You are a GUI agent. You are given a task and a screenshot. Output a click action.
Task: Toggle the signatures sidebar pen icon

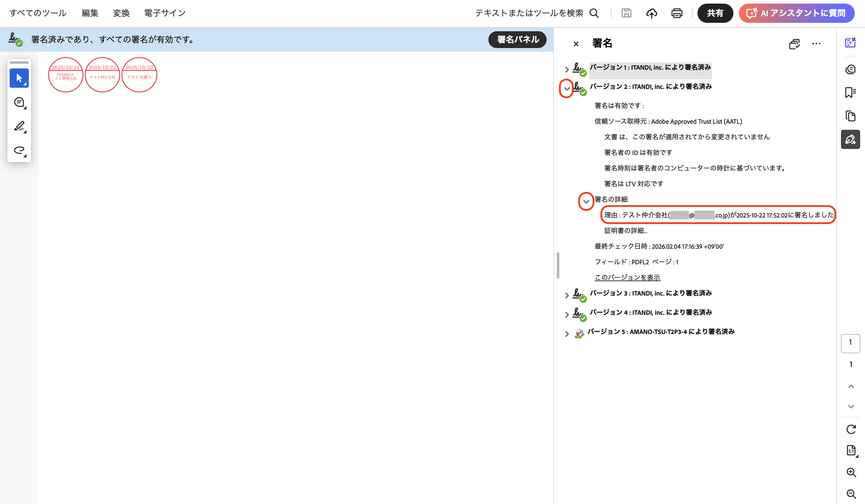850,139
